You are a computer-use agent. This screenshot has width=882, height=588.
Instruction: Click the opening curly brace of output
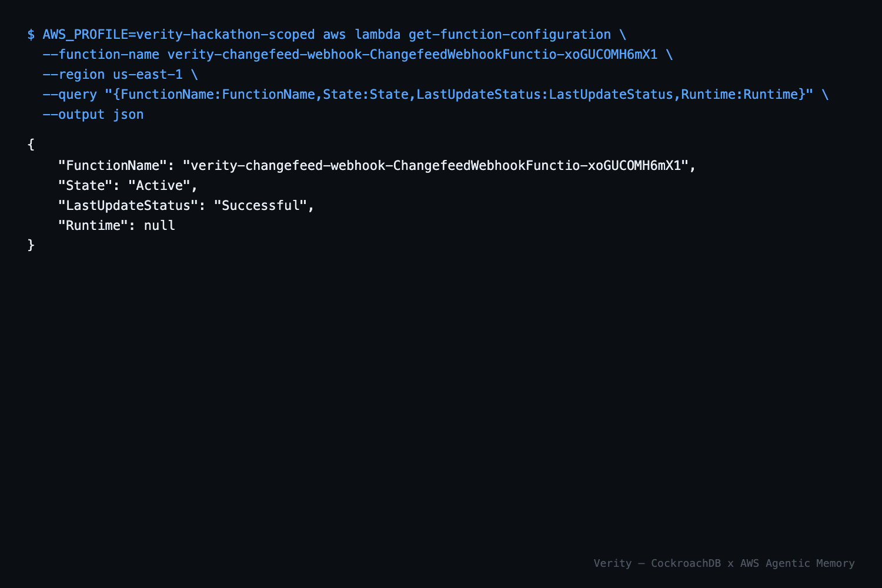point(31,145)
